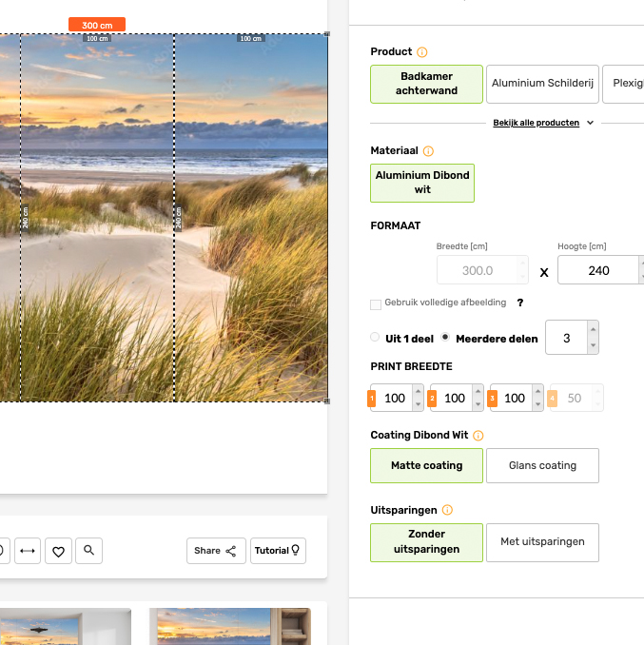Open info icon next to Materiaal
Screen dimensions: 644x645
tap(428, 151)
